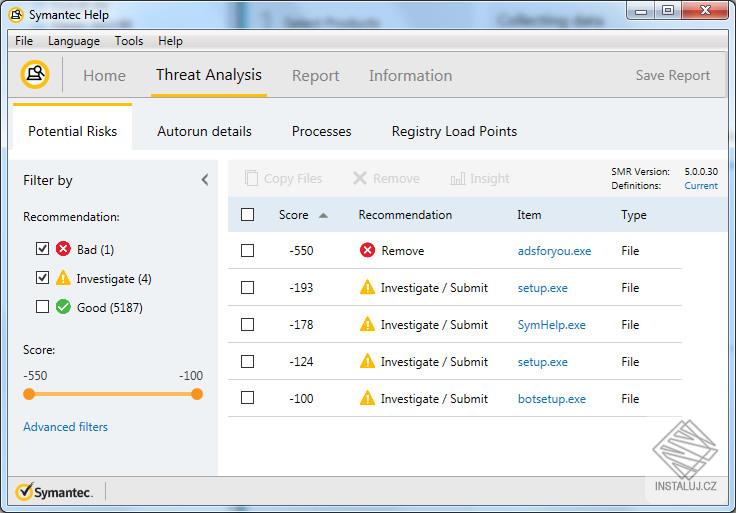The height and width of the screenshot is (513, 736).
Task: Click the Insight chart icon
Action: point(458,179)
